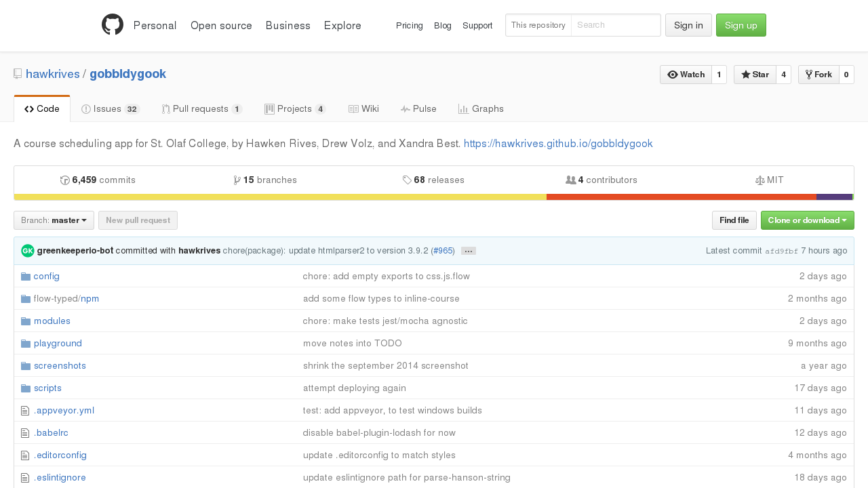The width and height of the screenshot is (868, 488).
Task: Switch to the Code tab
Action: coord(42,108)
